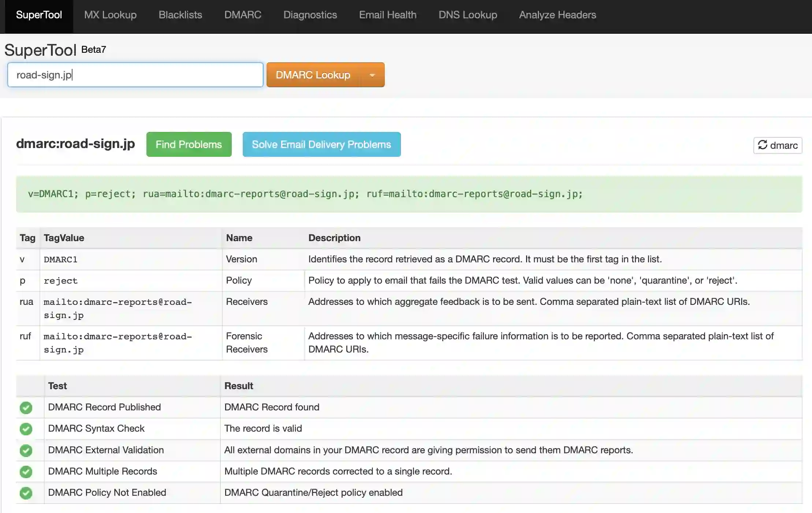Image resolution: width=812 pixels, height=513 pixels.
Task: Click the 'rua' tag cell
Action: click(28, 309)
